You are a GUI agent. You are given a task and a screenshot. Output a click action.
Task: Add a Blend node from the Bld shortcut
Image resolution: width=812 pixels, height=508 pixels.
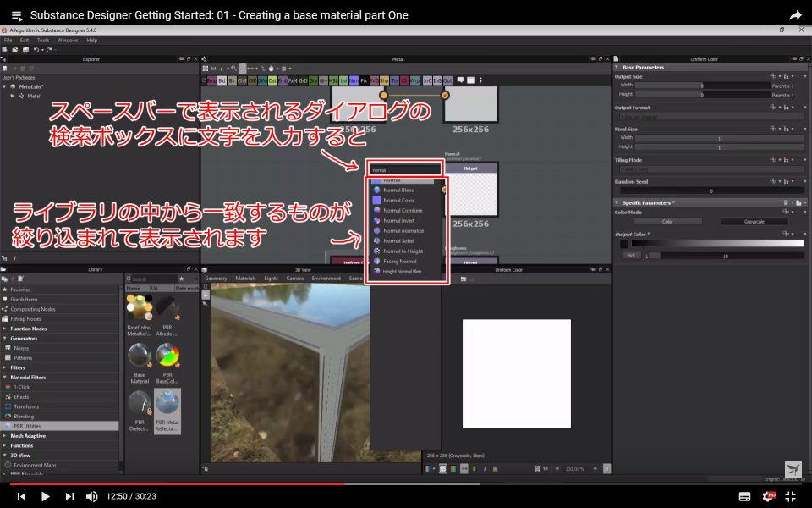tap(222, 80)
